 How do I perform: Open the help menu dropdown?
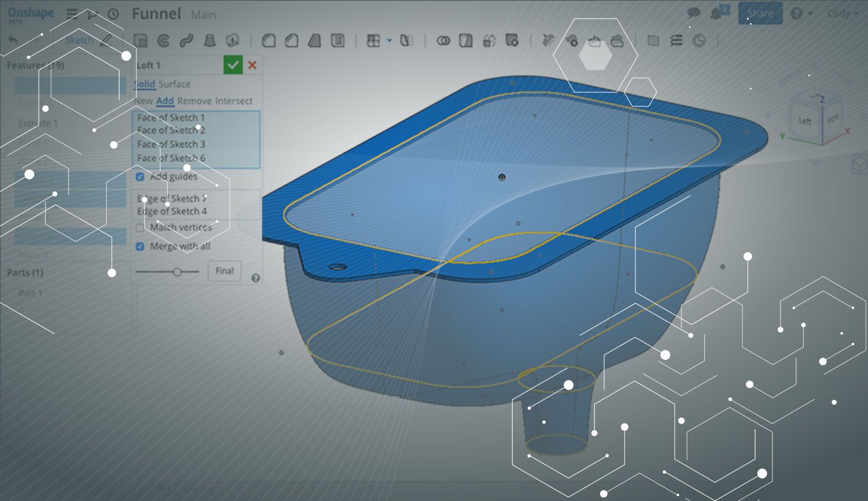pyautogui.click(x=801, y=13)
